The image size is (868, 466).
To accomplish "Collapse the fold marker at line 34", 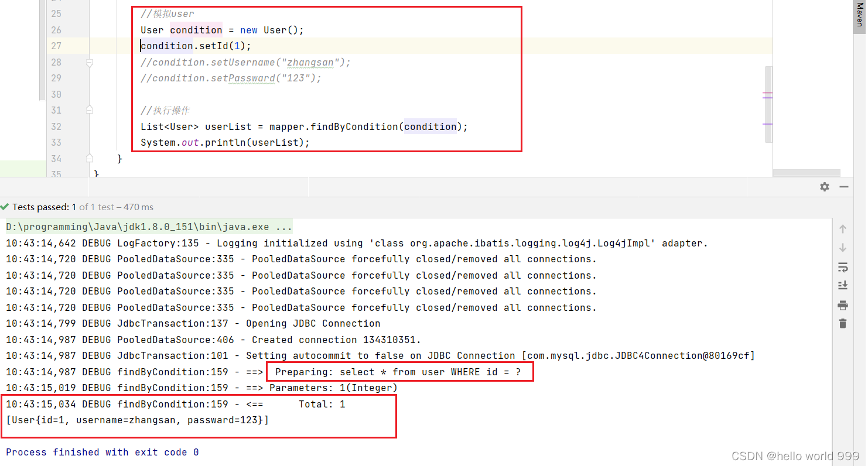I will click(x=90, y=158).
